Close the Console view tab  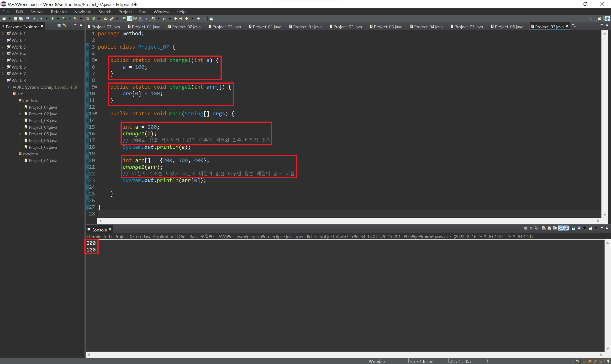(x=110, y=229)
